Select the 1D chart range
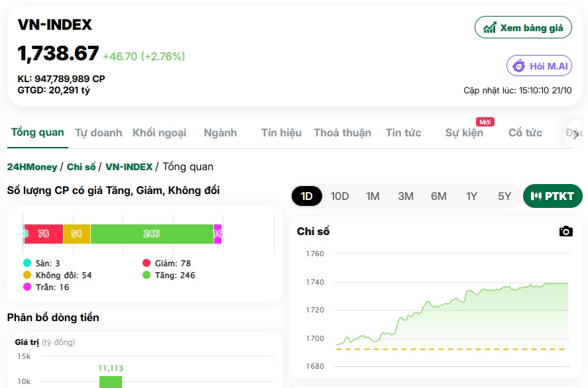Viewport: 588px width, 388px height. (307, 196)
